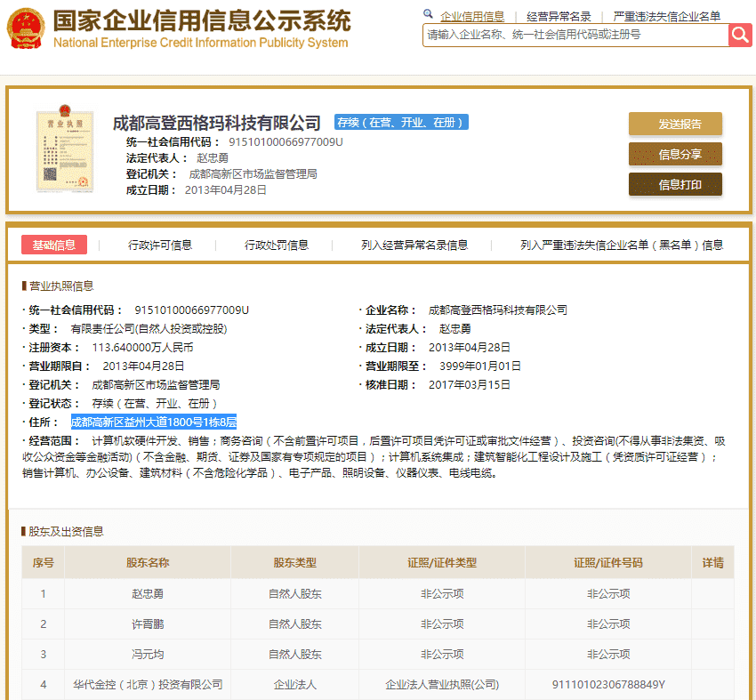Screen dimensions: 756x700
Task: Click shareholder name 赵忠勇 in the table
Action: (148, 594)
